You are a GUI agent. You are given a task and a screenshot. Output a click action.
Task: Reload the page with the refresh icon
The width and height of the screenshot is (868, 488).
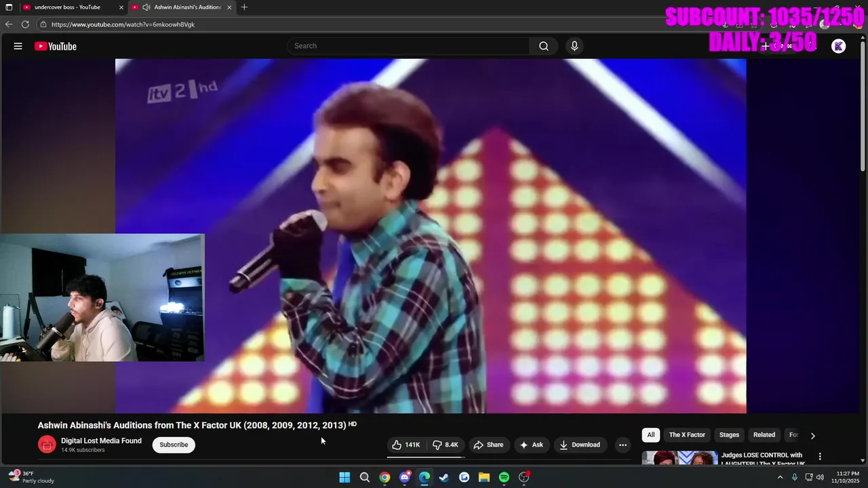(25, 24)
